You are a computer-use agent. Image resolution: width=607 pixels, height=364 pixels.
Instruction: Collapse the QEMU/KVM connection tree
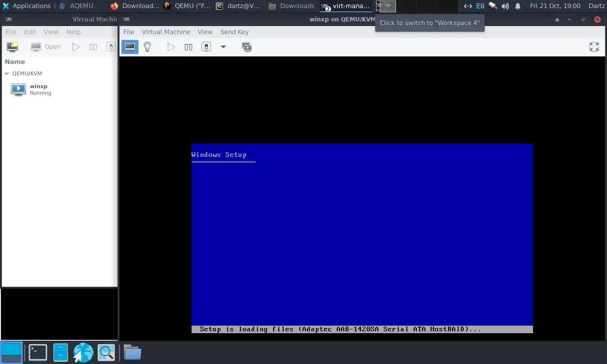click(x=7, y=73)
